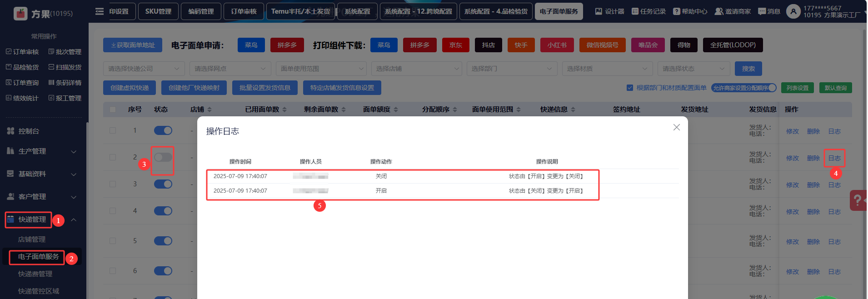Viewport: 868px width, 299px height.
Task: Open 面单使用范围 filter dropdown
Action: point(321,69)
